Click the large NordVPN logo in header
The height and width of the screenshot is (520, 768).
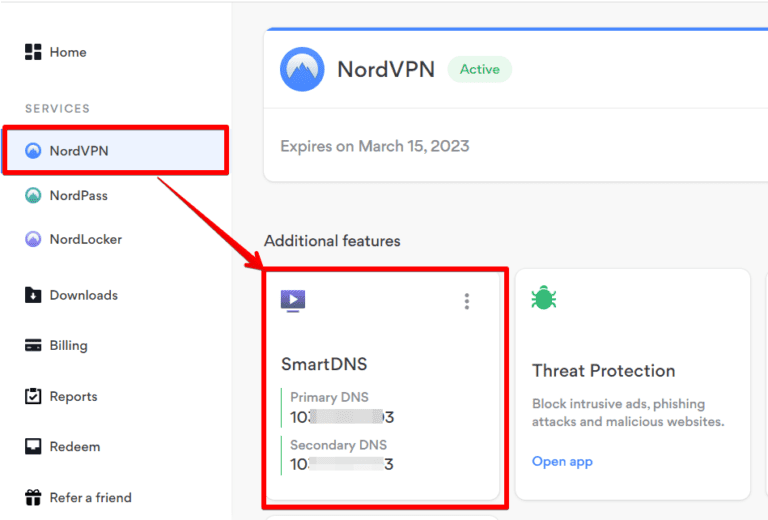301,70
